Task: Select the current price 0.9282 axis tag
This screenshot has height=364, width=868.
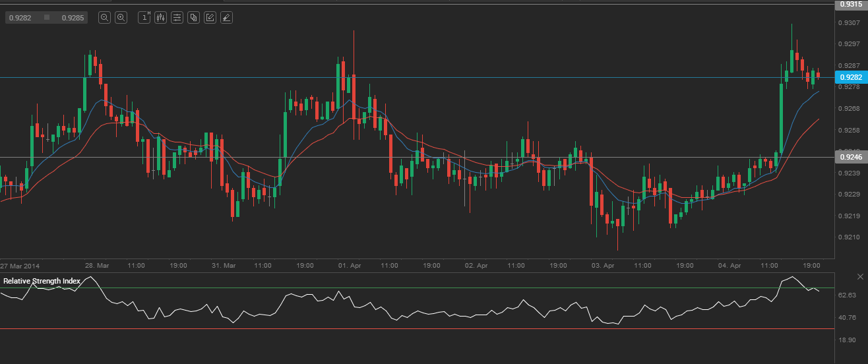Action: 851,77
